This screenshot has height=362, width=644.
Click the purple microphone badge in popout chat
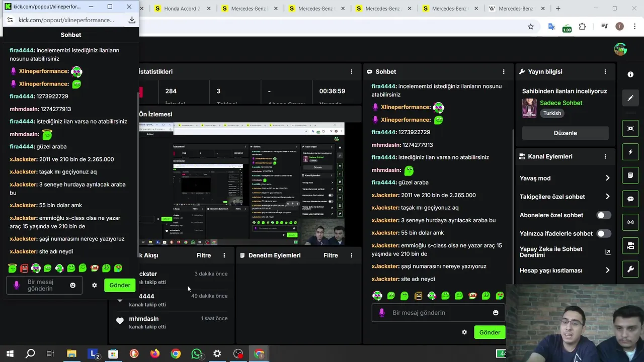click(16, 285)
